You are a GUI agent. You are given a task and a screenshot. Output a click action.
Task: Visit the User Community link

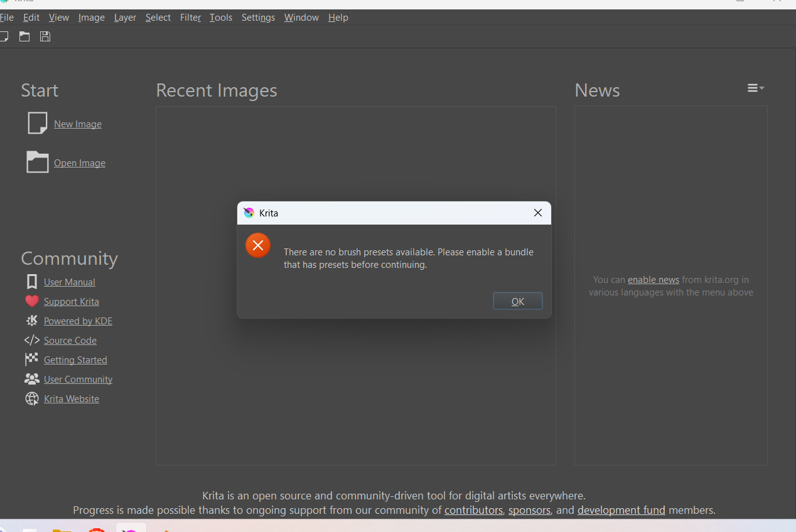[78, 380]
